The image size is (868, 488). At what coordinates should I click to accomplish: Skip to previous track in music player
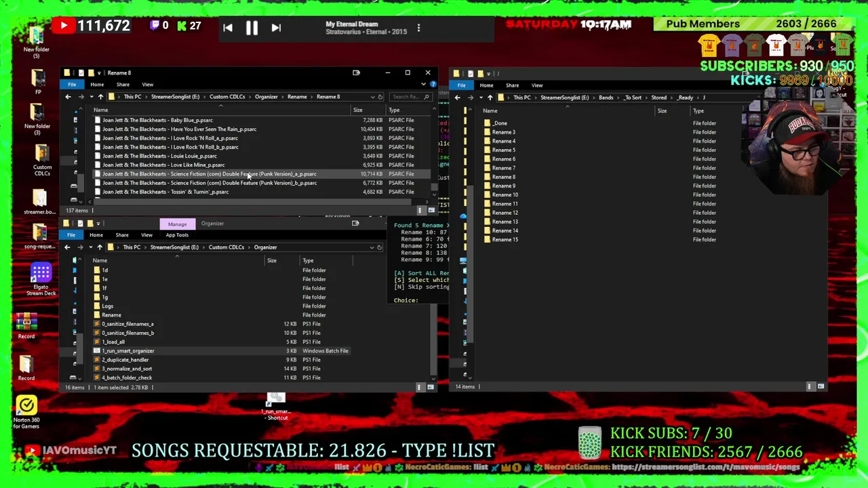click(228, 28)
